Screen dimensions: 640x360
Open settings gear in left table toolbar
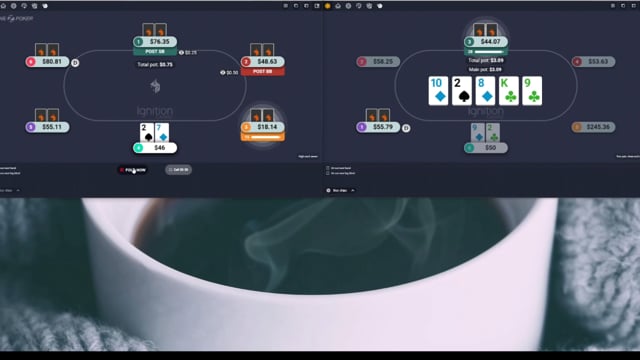pyautogui.click(x=13, y=6)
